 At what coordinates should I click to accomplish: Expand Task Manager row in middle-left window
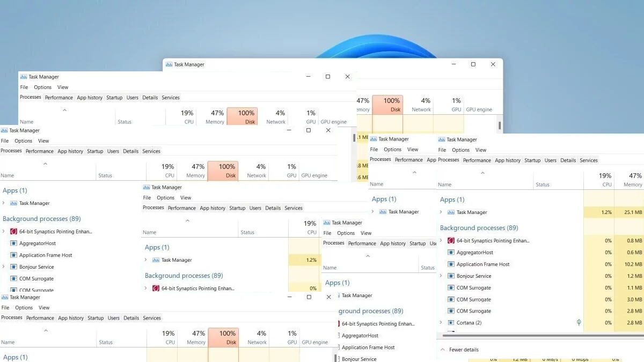click(3, 203)
